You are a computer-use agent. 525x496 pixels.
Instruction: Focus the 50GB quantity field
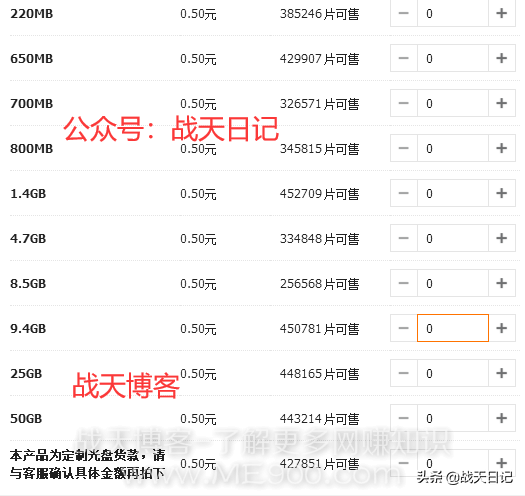coord(453,418)
